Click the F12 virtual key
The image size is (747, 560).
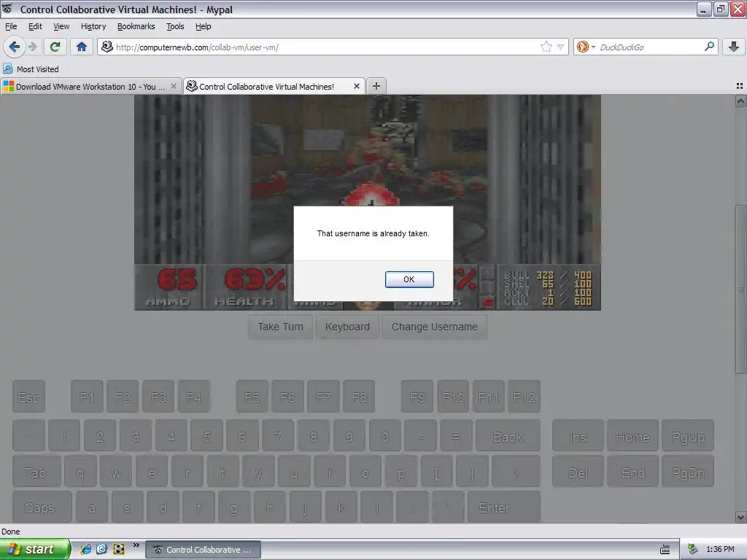[524, 397]
